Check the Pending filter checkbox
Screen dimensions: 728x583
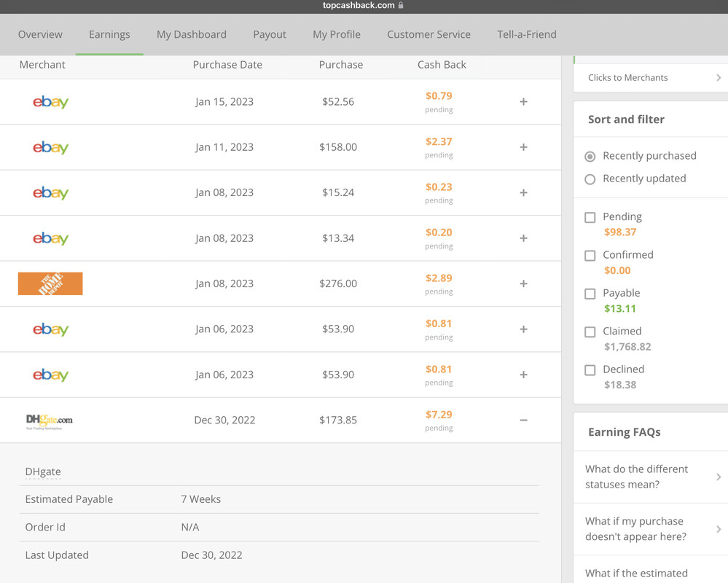click(x=590, y=217)
